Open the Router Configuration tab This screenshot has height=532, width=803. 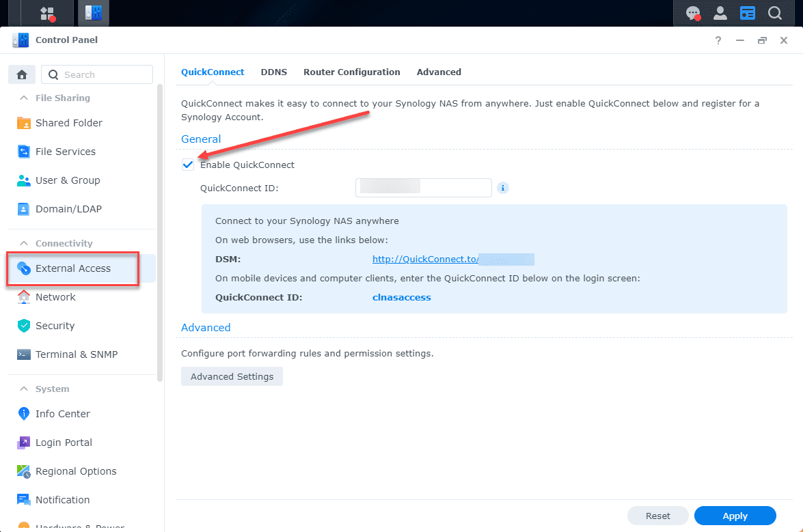pos(352,72)
